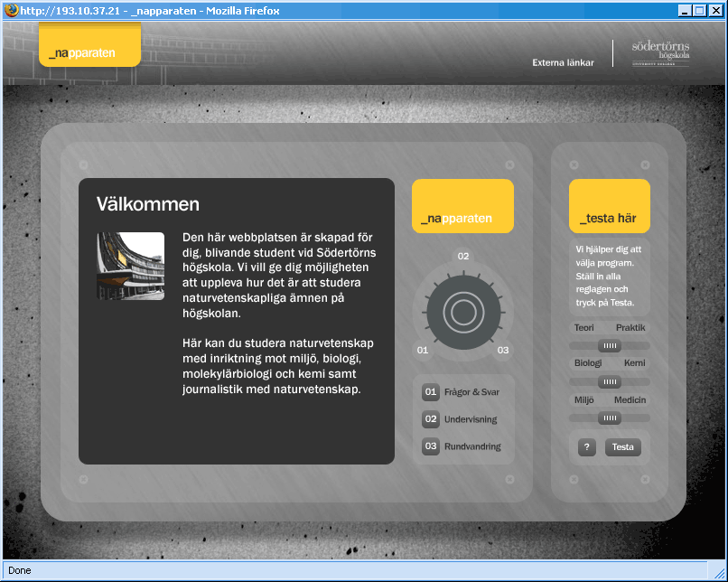Open the Frågor & Svar section

[x=471, y=392]
